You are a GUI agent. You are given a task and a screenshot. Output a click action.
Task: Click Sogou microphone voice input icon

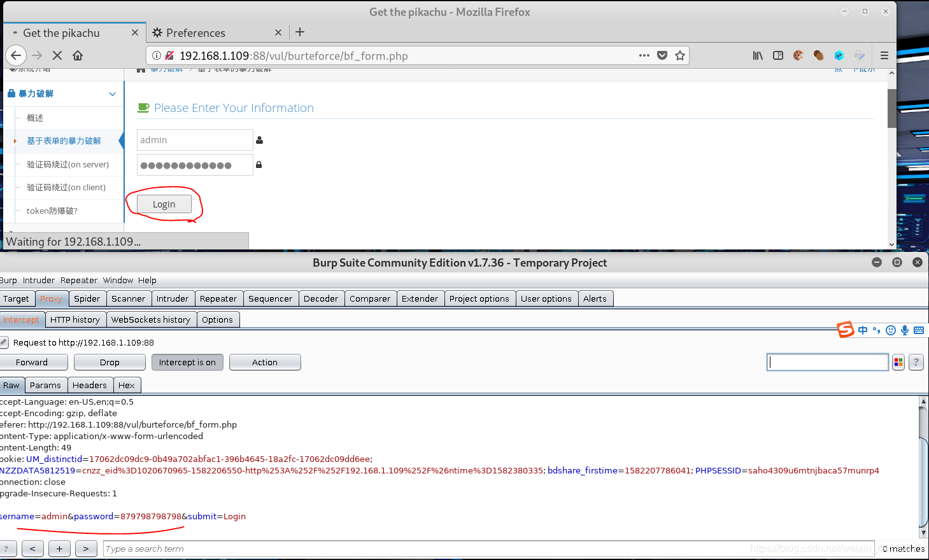point(905,330)
